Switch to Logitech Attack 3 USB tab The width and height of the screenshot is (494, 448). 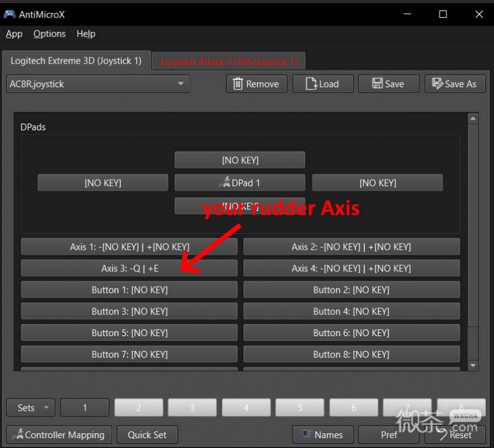[228, 62]
